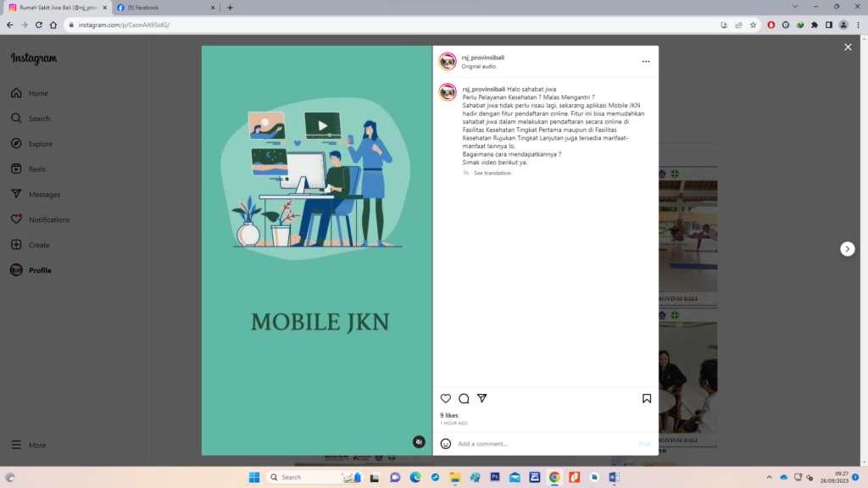Open Windows Start menu
The image size is (868, 488).
click(x=254, y=477)
